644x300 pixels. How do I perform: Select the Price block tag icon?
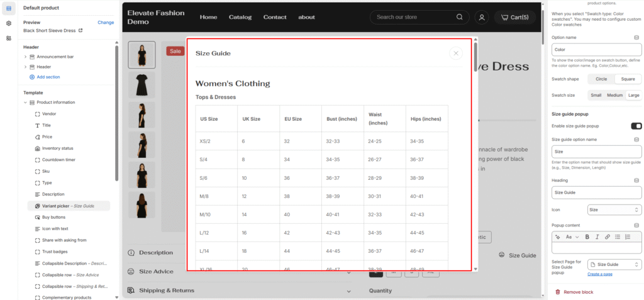tap(37, 137)
